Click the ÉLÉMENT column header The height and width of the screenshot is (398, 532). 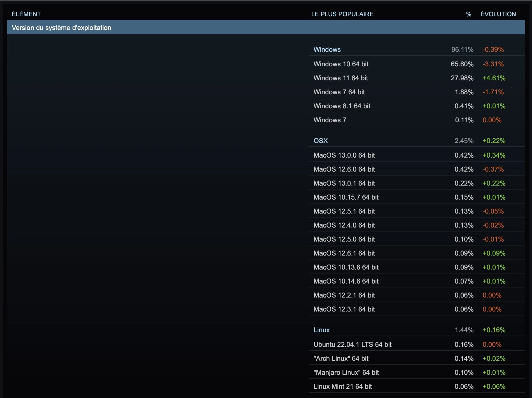26,14
